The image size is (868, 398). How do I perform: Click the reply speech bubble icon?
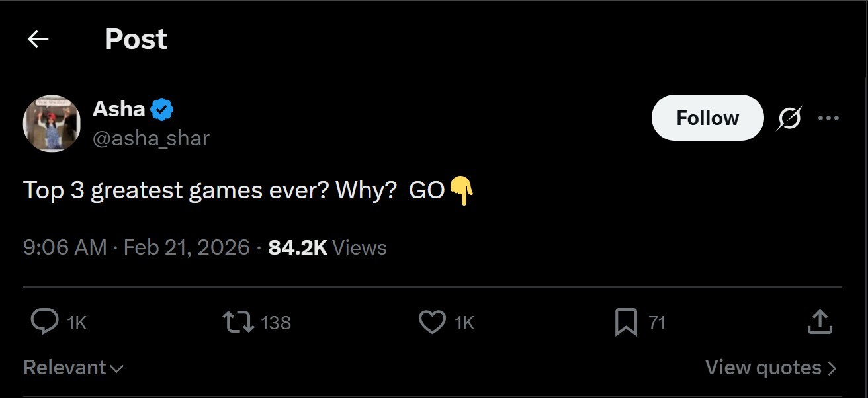[x=45, y=323]
